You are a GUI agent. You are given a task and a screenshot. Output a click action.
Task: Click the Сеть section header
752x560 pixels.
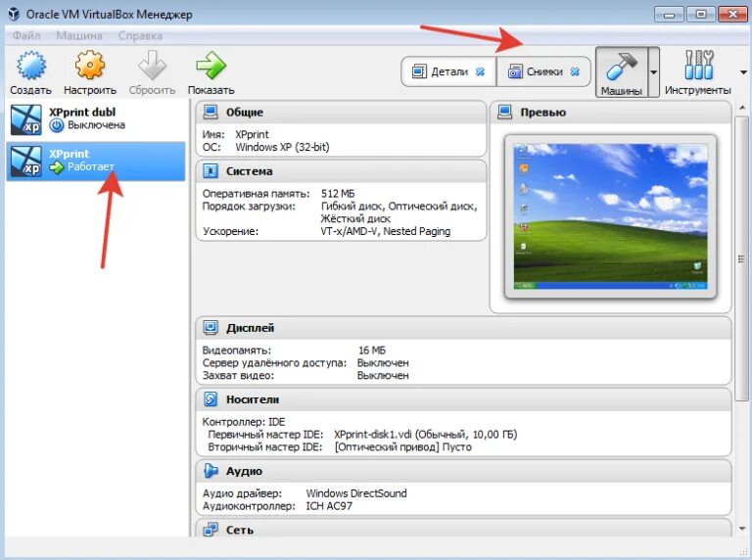click(463, 529)
